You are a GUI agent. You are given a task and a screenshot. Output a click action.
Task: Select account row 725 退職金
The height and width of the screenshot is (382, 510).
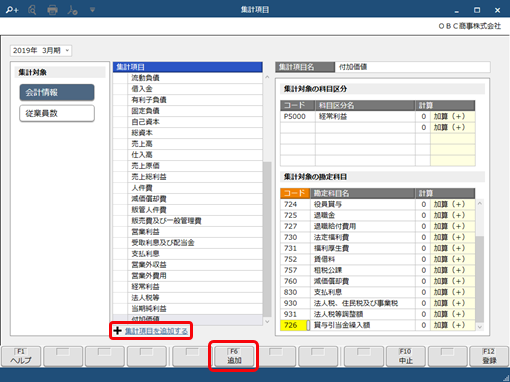point(378,215)
